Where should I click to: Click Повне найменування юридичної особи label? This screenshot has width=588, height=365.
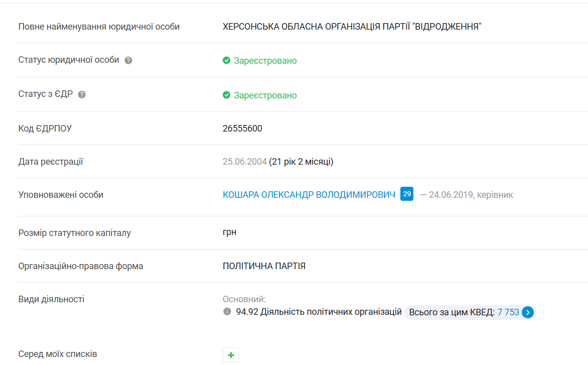99,27
